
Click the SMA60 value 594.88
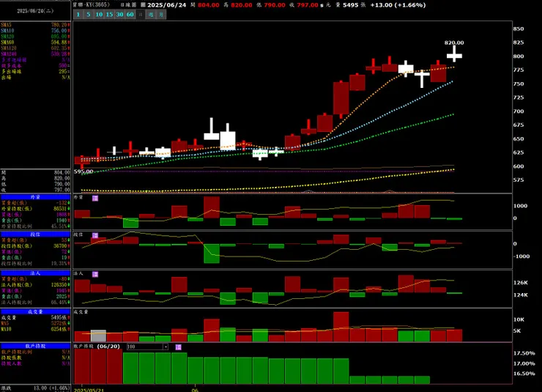(x=59, y=42)
